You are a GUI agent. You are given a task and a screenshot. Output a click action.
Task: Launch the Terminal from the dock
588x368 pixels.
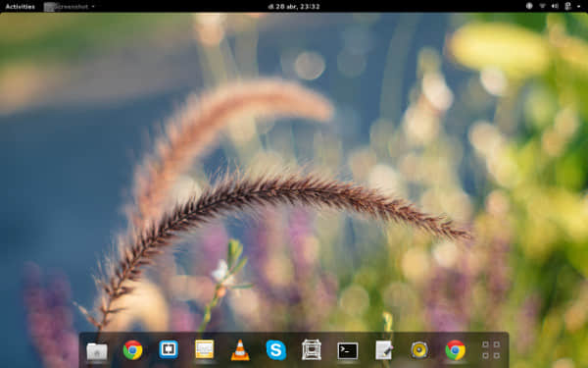coord(348,350)
